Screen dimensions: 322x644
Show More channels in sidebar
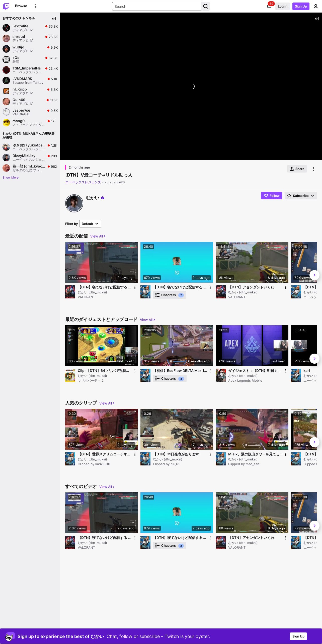click(11, 178)
